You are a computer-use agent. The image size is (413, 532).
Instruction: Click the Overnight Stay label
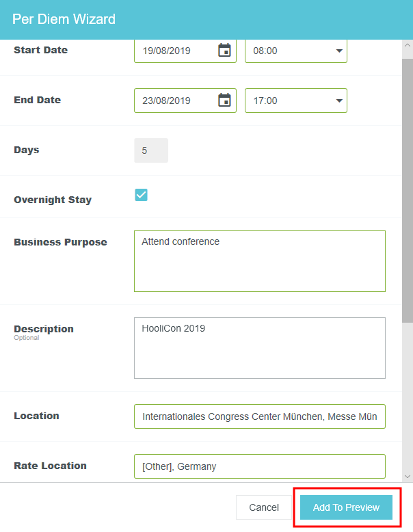click(53, 200)
